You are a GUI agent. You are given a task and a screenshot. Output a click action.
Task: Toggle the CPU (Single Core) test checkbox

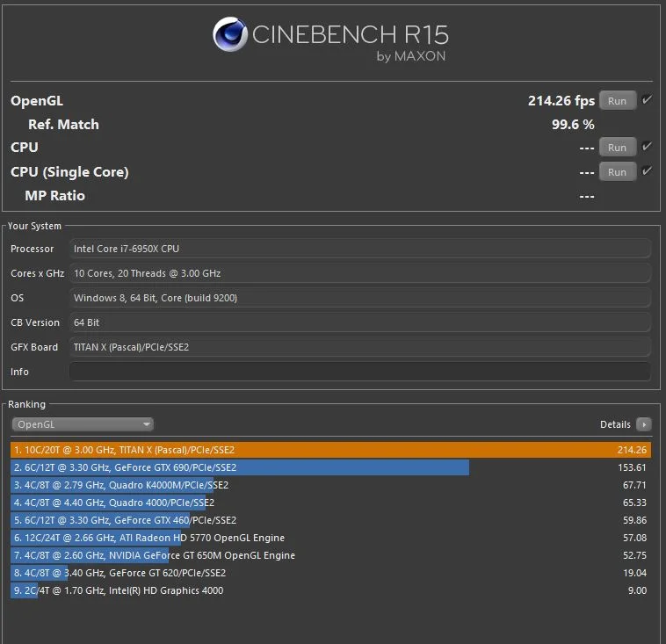point(647,171)
